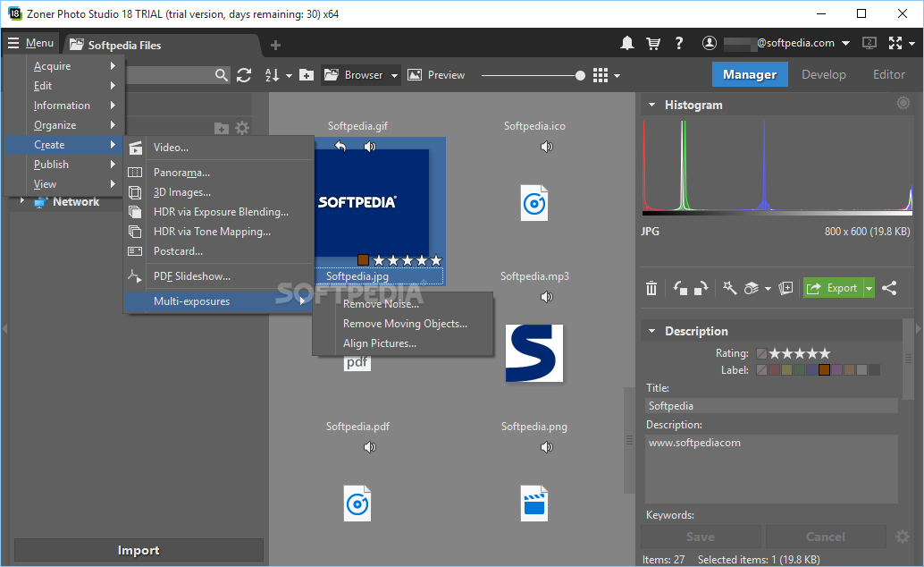Open Histogram settings gear
Viewport: 924px width, 567px height.
[903, 103]
